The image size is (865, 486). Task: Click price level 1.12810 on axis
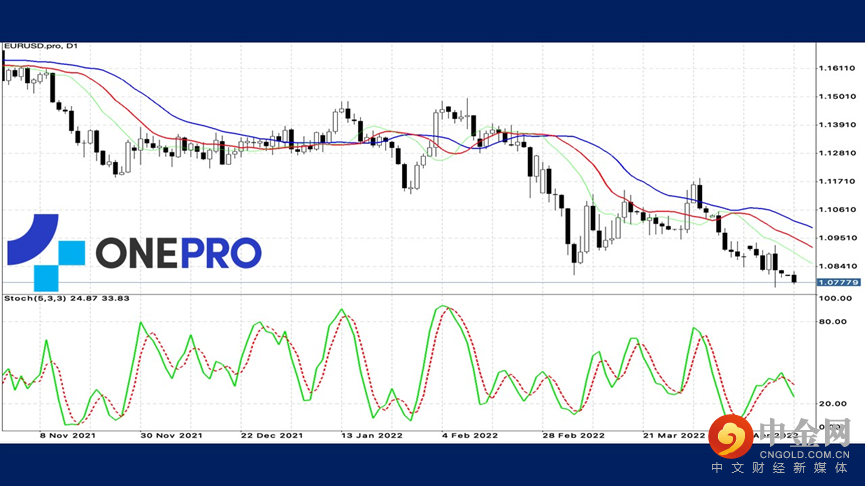point(837,153)
